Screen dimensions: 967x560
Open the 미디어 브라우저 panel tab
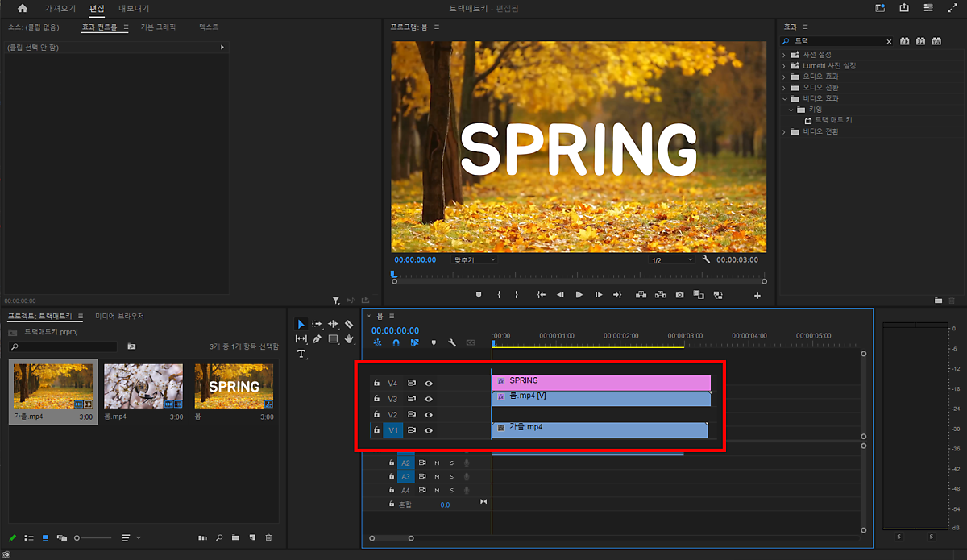pyautogui.click(x=119, y=317)
